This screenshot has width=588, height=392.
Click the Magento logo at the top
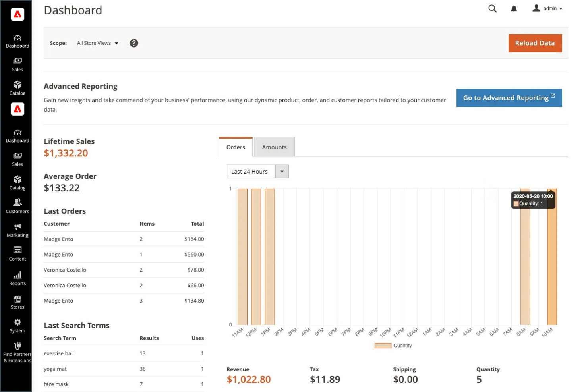[17, 14]
